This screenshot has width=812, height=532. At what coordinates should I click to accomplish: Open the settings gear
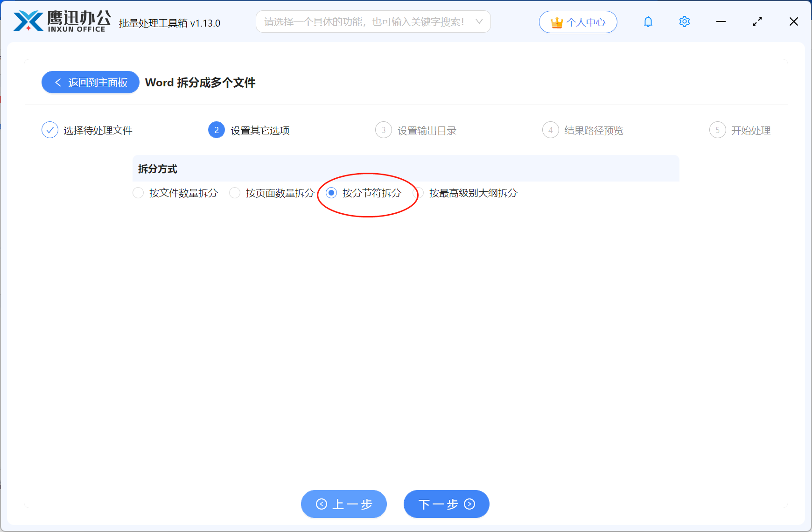click(x=684, y=21)
